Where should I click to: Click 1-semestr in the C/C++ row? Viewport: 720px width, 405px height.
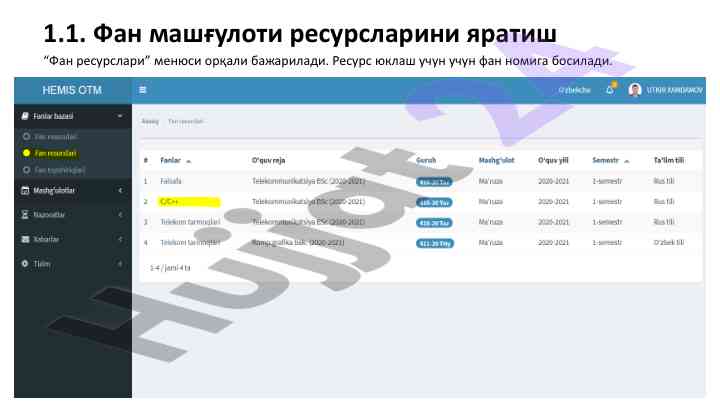[x=607, y=202]
